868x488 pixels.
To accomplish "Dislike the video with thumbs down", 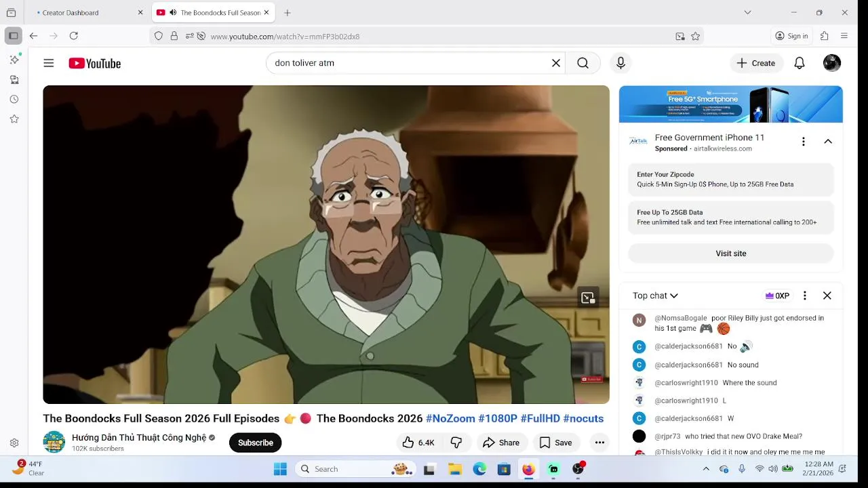I will pyautogui.click(x=456, y=443).
